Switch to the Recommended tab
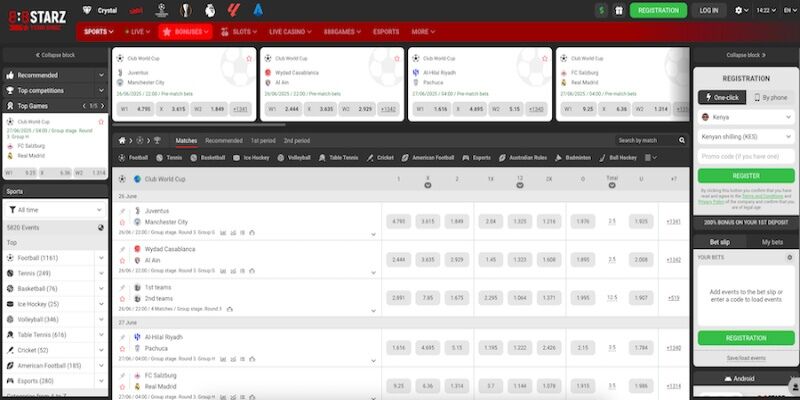The height and width of the screenshot is (400, 800). [x=223, y=140]
